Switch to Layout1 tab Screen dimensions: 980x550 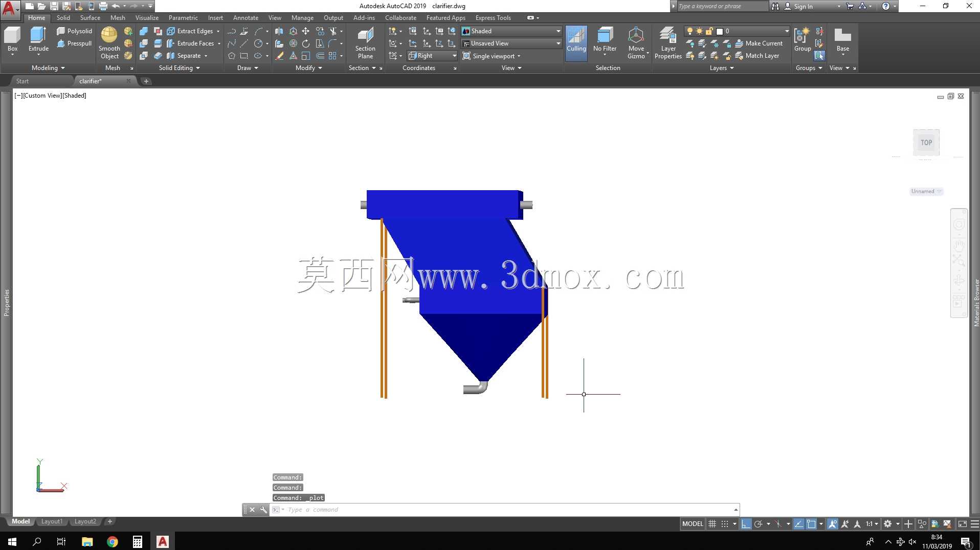point(52,521)
